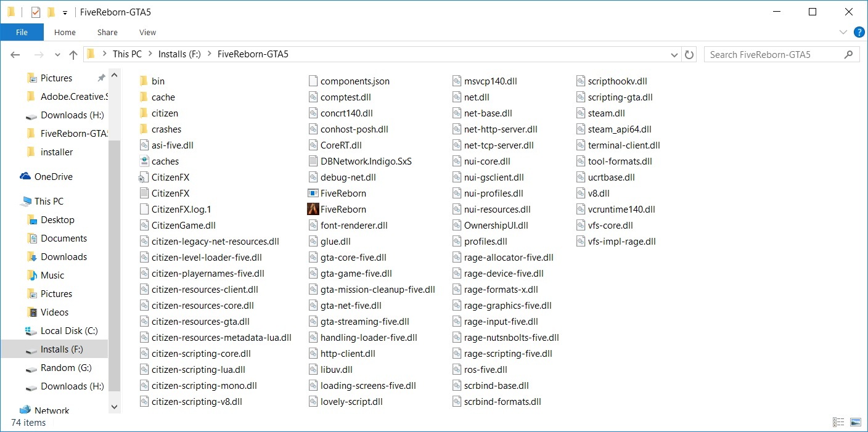868x432 pixels.
Task: Select the v8.dll file icon
Action: point(581,193)
